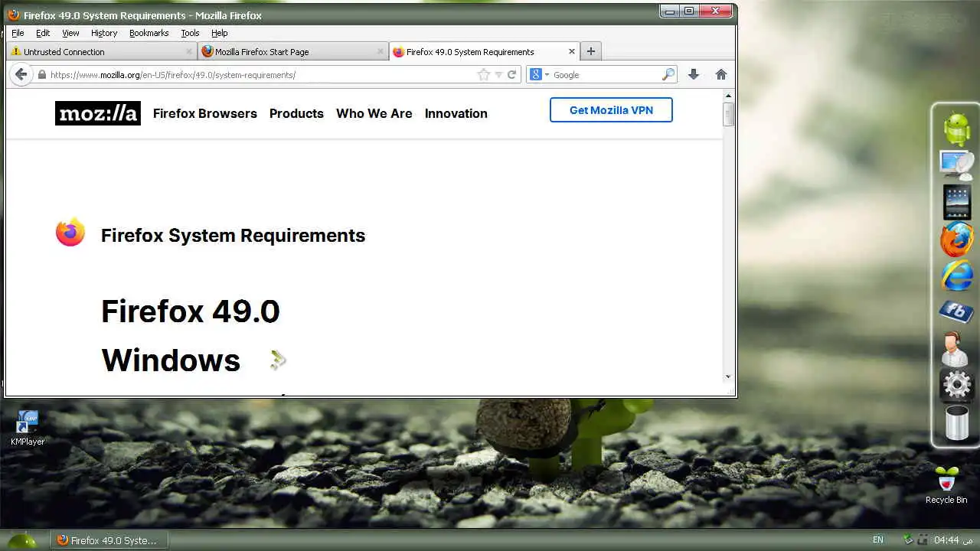Select the KMPlayer desktop shortcut
This screenshot has width=980, height=551.
click(x=28, y=428)
